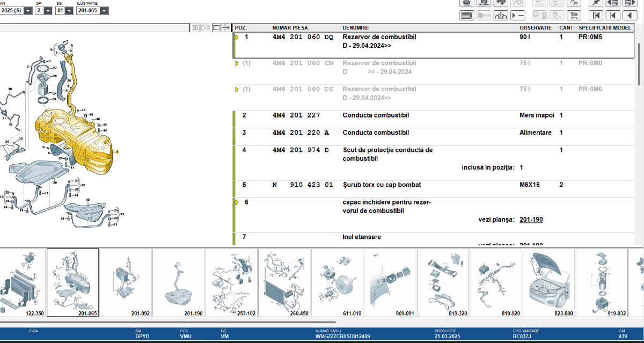Open illustration thumbnail 819-320
This screenshot has width=644, height=343.
pos(442,282)
